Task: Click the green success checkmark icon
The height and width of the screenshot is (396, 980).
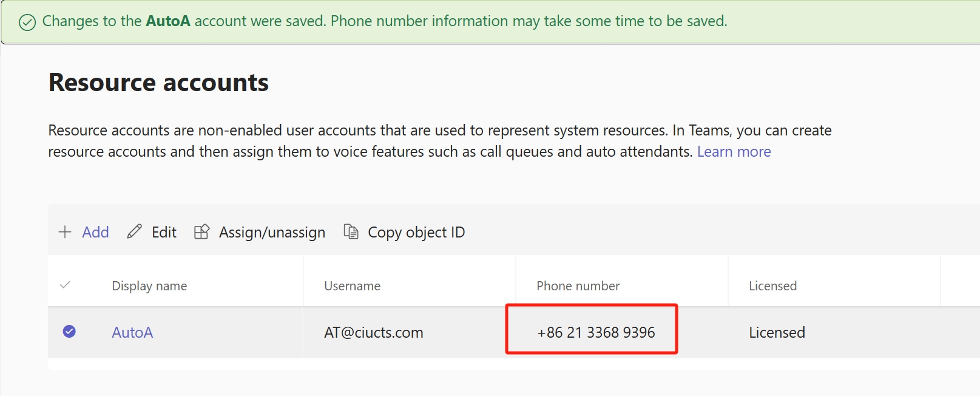Action: (x=27, y=22)
